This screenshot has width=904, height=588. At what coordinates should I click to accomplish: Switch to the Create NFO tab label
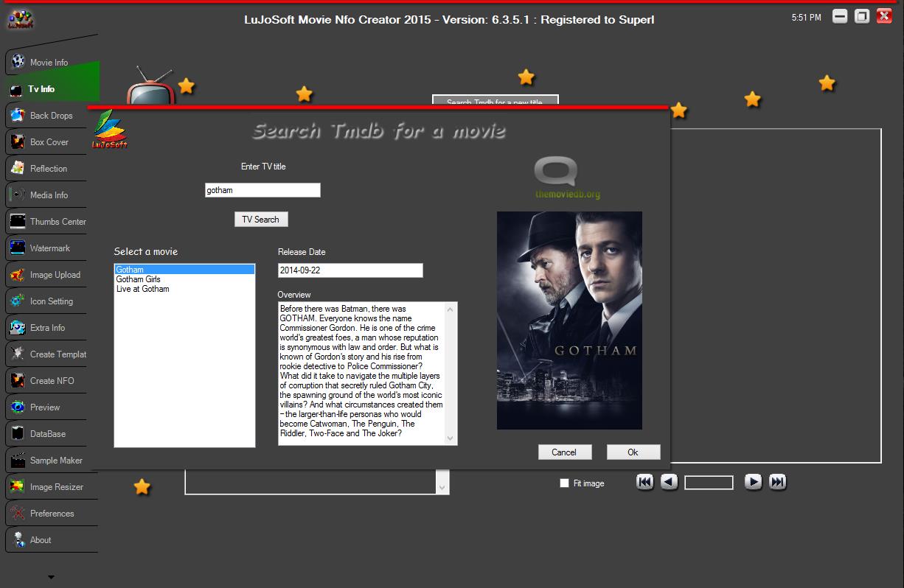52,381
